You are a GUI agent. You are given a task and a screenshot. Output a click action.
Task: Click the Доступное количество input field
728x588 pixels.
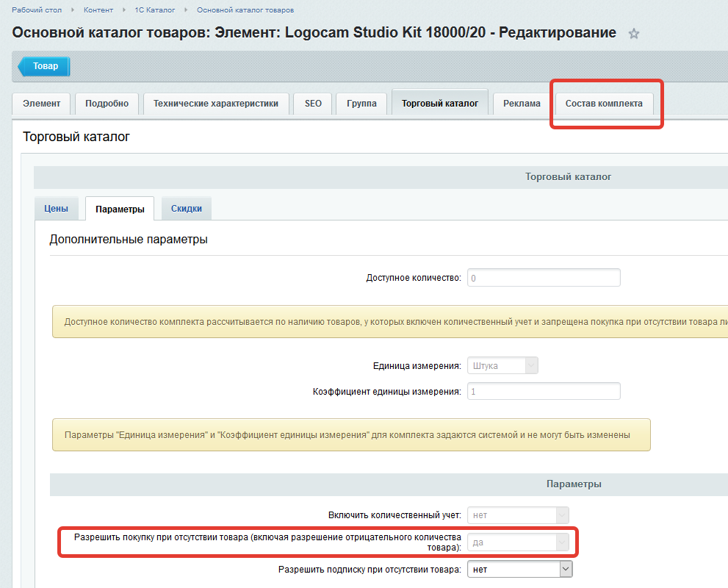tap(544, 278)
